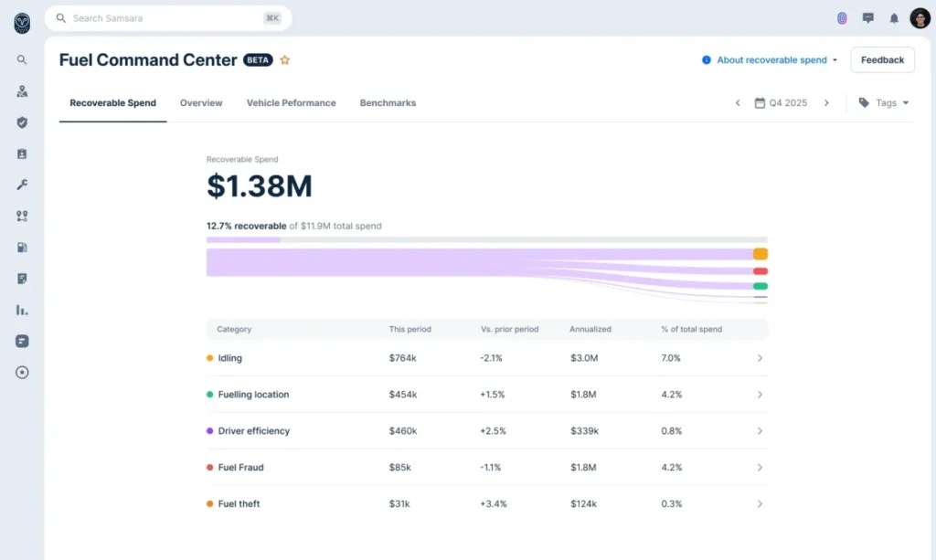Viewport: 936px width, 560px height.
Task: Click the $454k value
Action: click(x=403, y=395)
